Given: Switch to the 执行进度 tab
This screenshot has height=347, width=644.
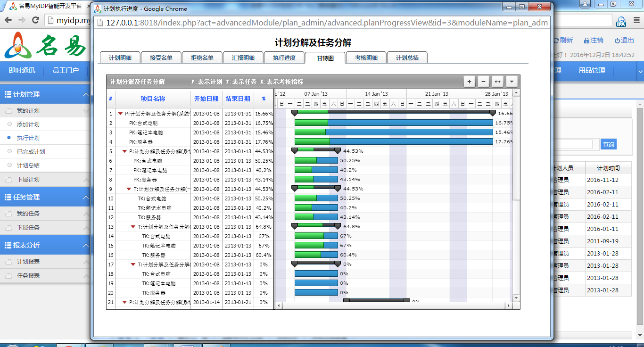Looking at the screenshot, I should 284,58.
